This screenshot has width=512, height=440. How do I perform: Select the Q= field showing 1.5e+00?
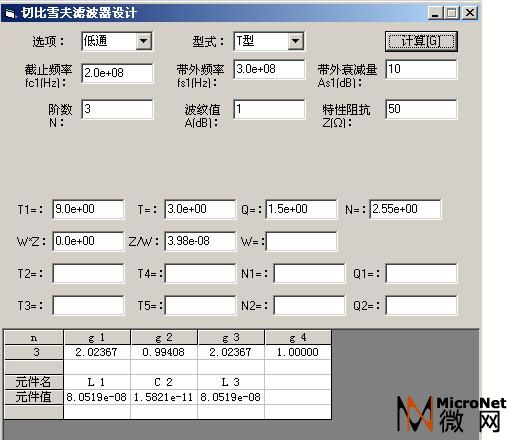[301, 209]
